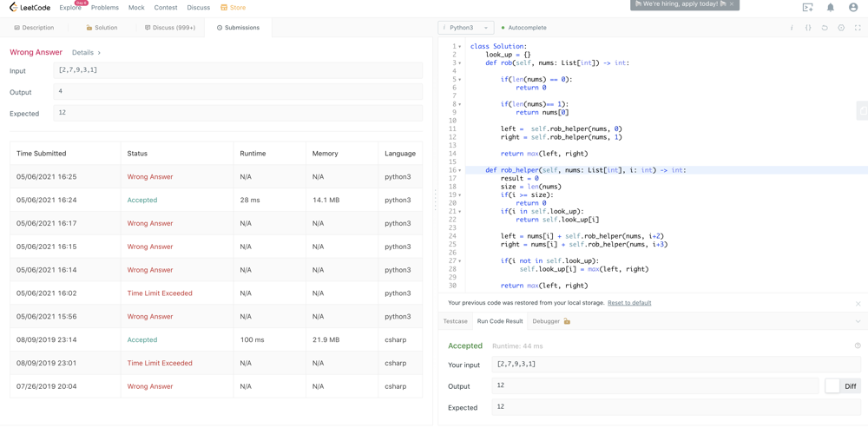868x428 pixels.
Task: Fold code at line 16 arrow
Action: pos(460,170)
